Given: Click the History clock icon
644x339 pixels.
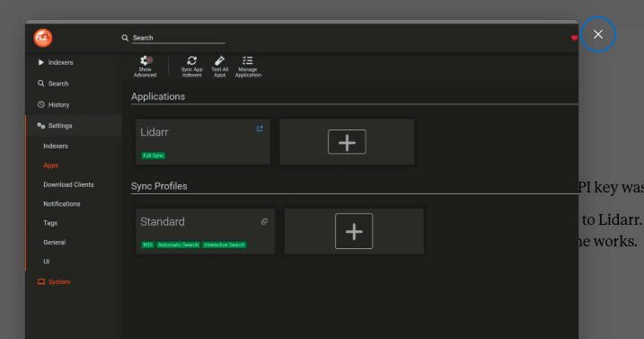Looking at the screenshot, I should (x=40, y=104).
